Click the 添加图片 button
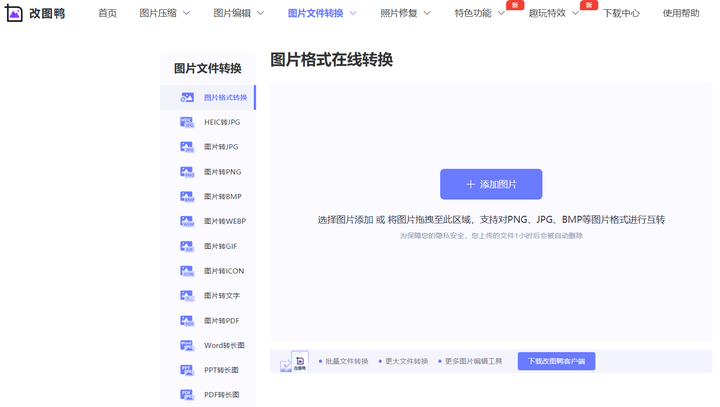Image resolution: width=720 pixels, height=407 pixels. pos(491,184)
